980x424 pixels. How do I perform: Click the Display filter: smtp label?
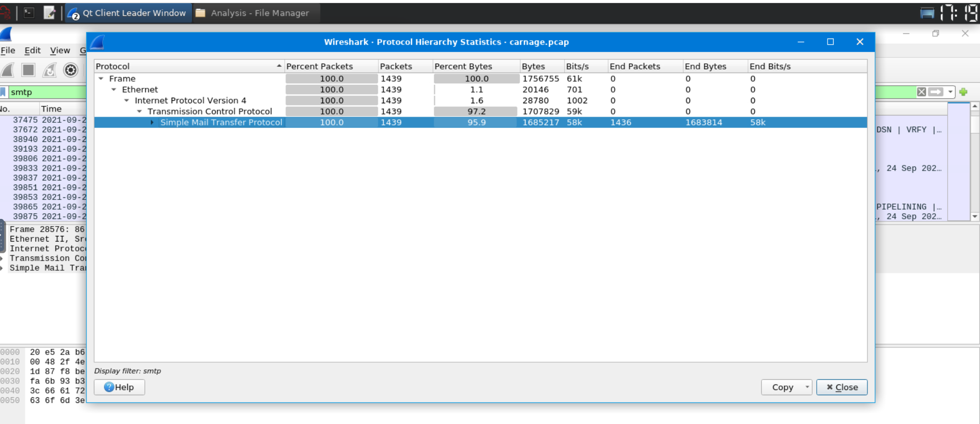[x=127, y=371]
